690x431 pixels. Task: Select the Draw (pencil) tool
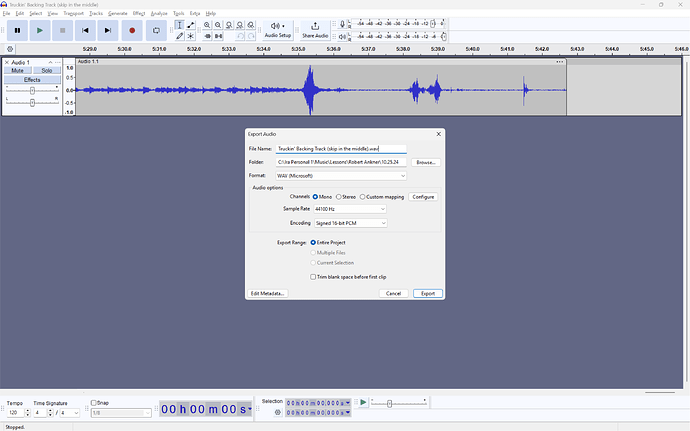click(179, 36)
